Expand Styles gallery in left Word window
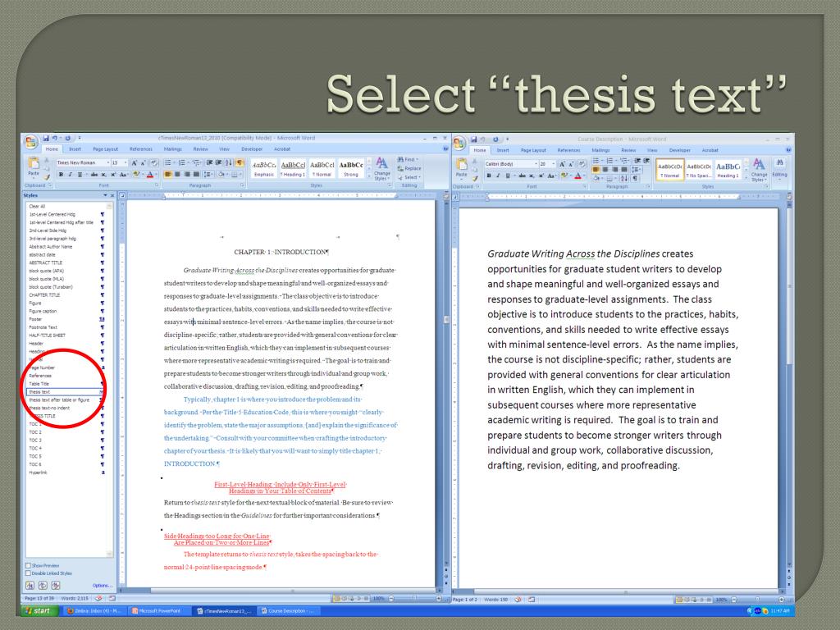This screenshot has width=840, height=630. coord(368,176)
